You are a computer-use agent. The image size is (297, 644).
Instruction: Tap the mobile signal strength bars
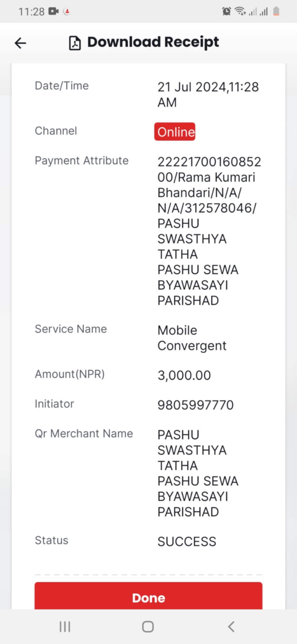coord(258,12)
